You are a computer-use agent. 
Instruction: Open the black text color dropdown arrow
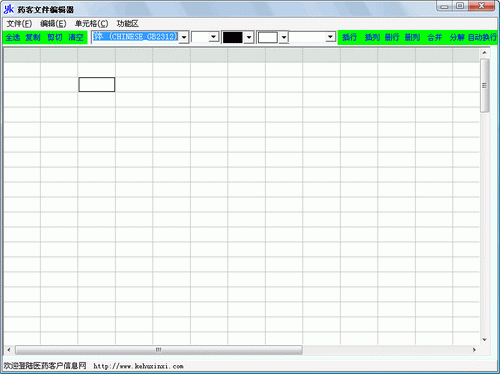pos(249,37)
